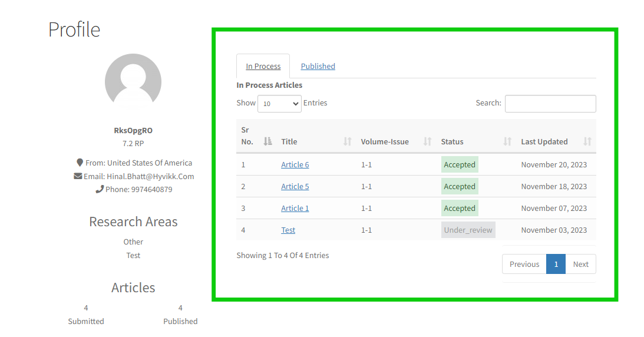Image resolution: width=644 pixels, height=337 pixels.
Task: Open the Article 1 link
Action: pos(295,209)
